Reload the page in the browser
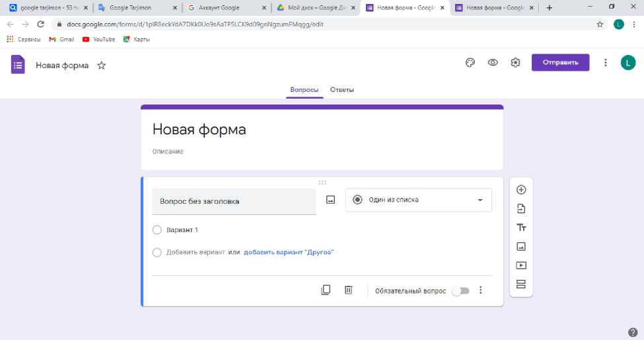644x340 pixels. click(x=40, y=24)
